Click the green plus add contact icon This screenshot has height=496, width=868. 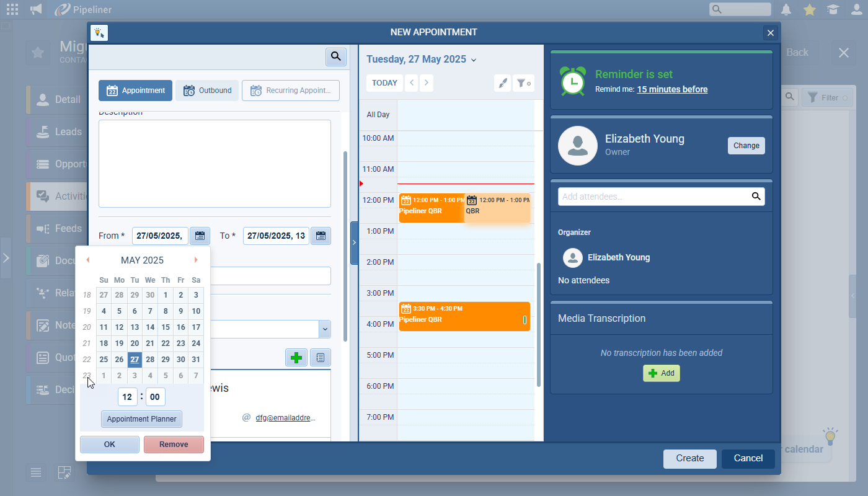[x=296, y=357]
